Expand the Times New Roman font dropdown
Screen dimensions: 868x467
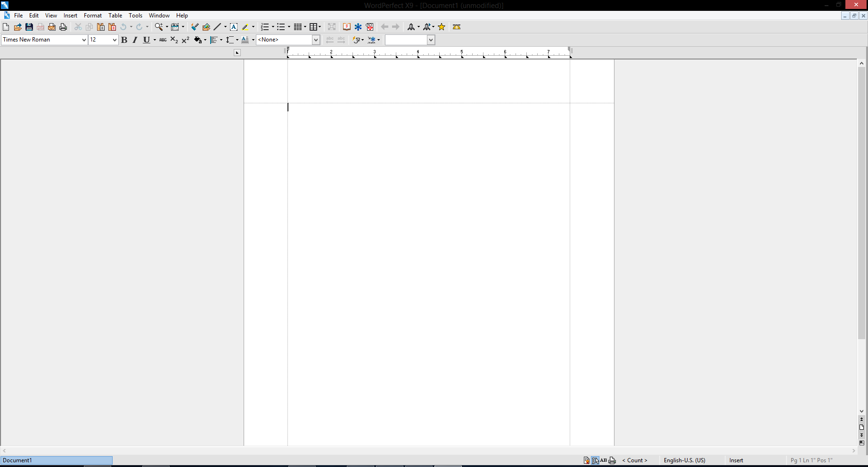[84, 40]
